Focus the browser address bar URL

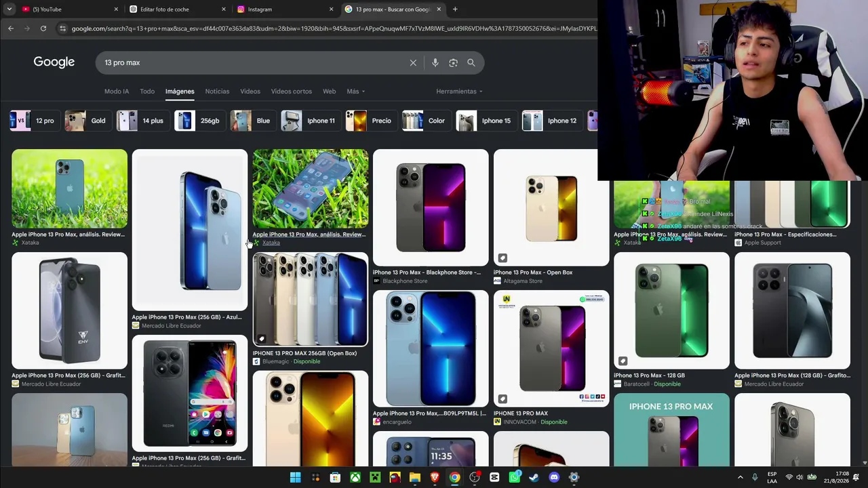[x=334, y=28]
